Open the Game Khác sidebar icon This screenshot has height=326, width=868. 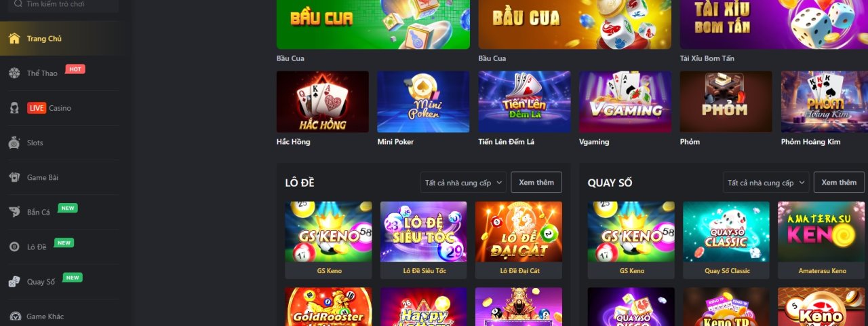[x=14, y=316]
